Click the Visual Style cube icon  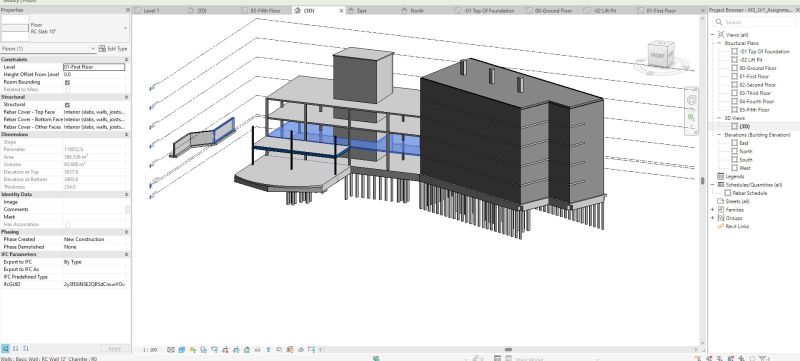(182, 350)
